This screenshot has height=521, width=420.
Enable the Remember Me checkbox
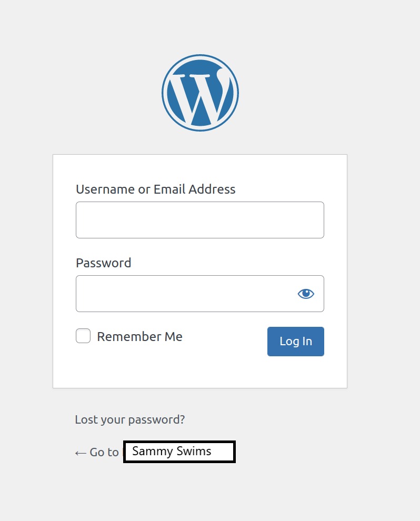click(83, 336)
